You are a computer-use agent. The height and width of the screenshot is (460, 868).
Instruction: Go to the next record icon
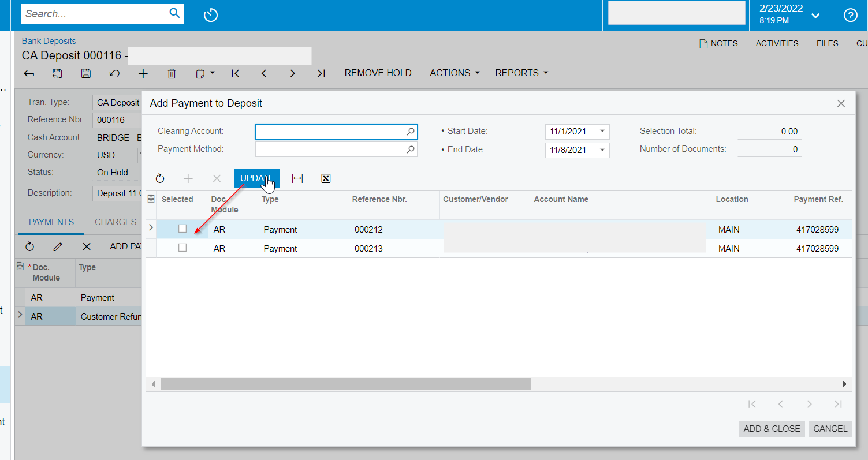pos(292,73)
